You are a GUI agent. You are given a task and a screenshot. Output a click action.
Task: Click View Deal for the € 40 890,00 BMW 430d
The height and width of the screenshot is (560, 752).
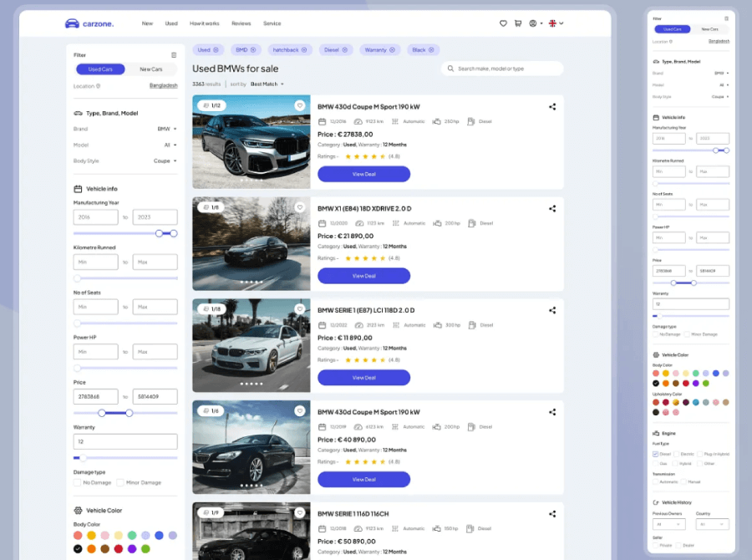point(364,480)
